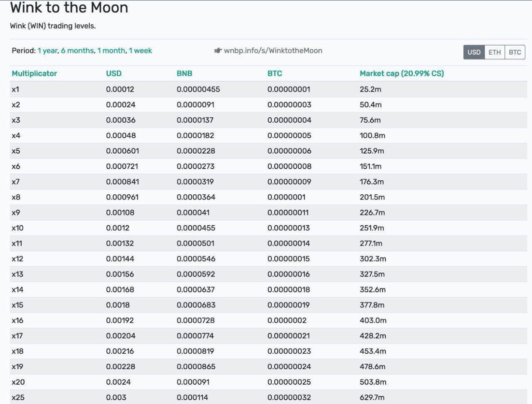Click the x5 multiplicator cell
The height and width of the screenshot is (404, 532).
15,151
